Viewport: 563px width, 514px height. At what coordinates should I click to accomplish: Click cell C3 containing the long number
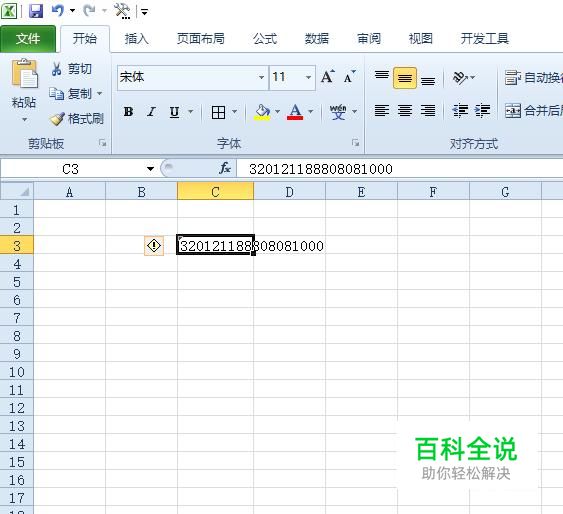point(215,246)
